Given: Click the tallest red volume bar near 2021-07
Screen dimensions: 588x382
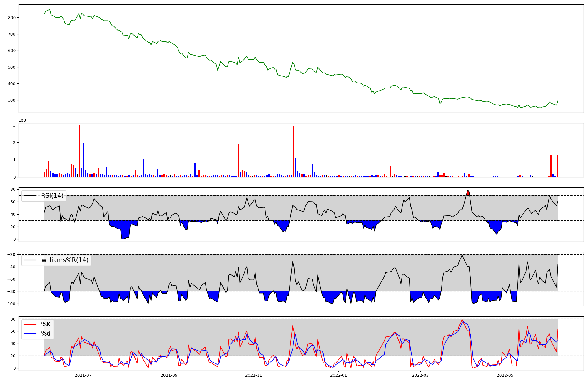Looking at the screenshot, I should click(x=80, y=151).
